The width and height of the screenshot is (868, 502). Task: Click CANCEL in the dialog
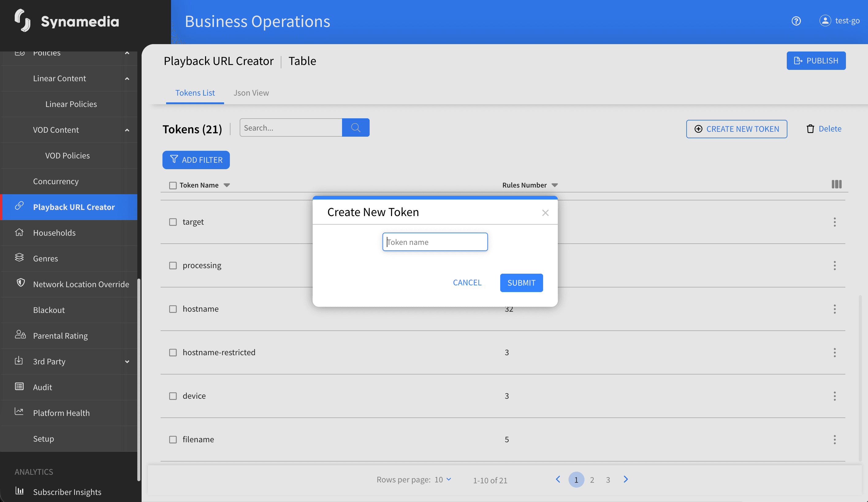point(467,283)
